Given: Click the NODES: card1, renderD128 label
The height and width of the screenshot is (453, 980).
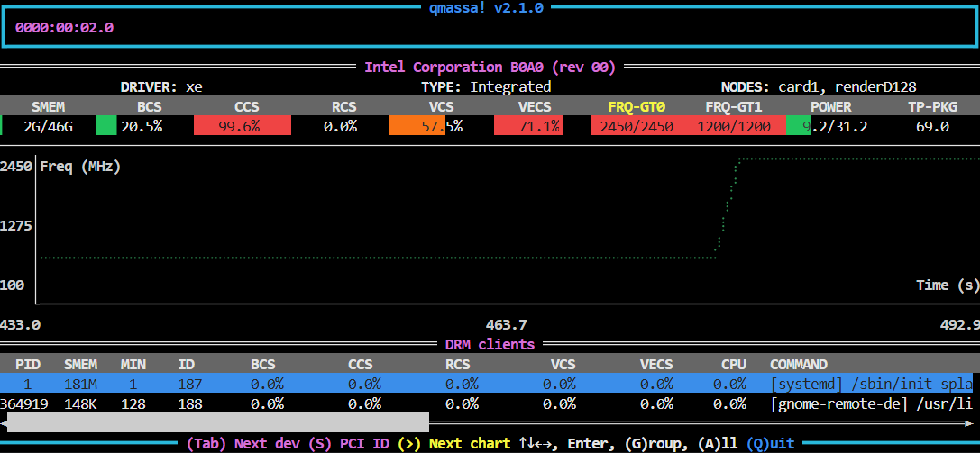Looking at the screenshot, I should [x=819, y=86].
